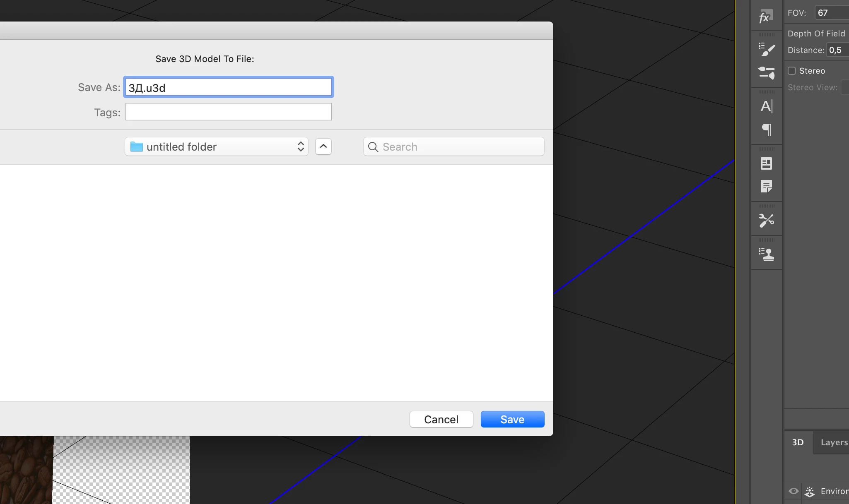This screenshot has height=504, width=849.
Task: Click the Save As filename field
Action: [229, 87]
